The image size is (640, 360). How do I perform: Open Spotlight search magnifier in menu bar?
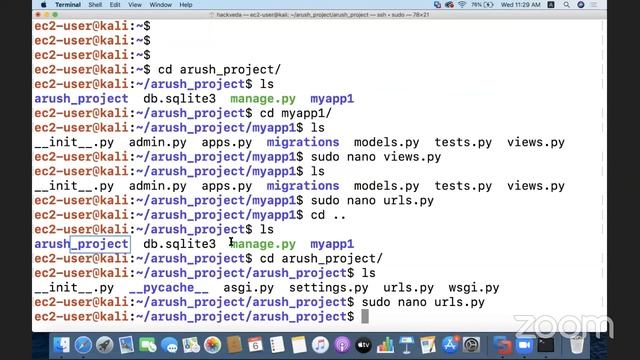(x=567, y=4)
